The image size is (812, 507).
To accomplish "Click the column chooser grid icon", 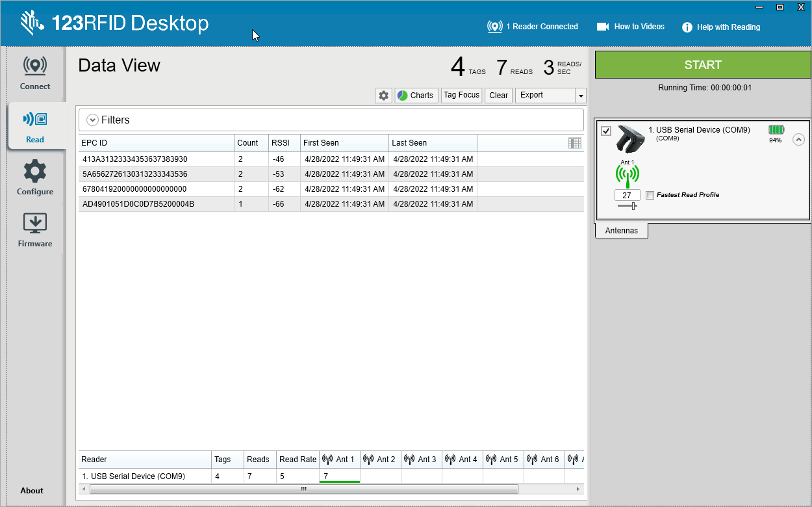I will (x=574, y=143).
